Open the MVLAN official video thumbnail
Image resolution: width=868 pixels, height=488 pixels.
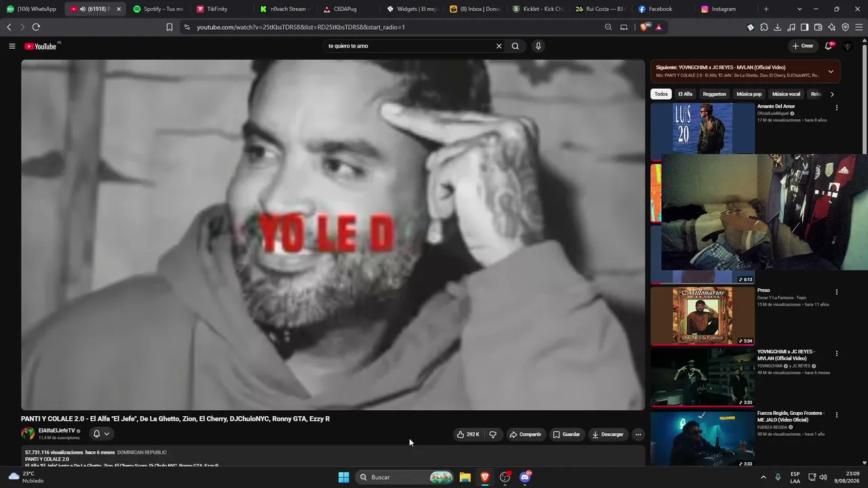703,377
